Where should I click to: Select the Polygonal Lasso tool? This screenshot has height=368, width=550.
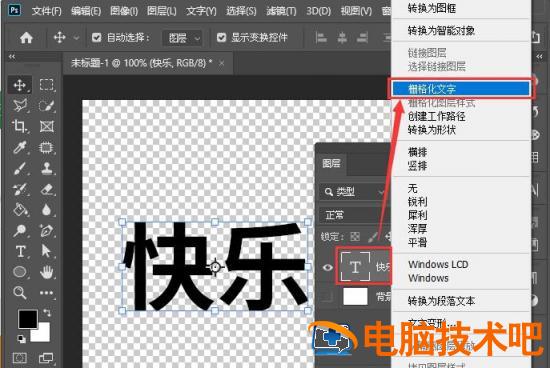pyautogui.click(x=20, y=105)
